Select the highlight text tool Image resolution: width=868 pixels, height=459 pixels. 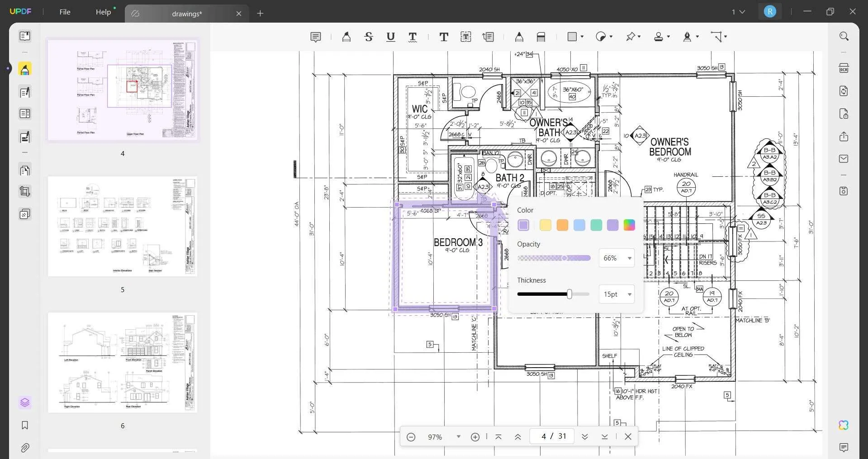(346, 37)
